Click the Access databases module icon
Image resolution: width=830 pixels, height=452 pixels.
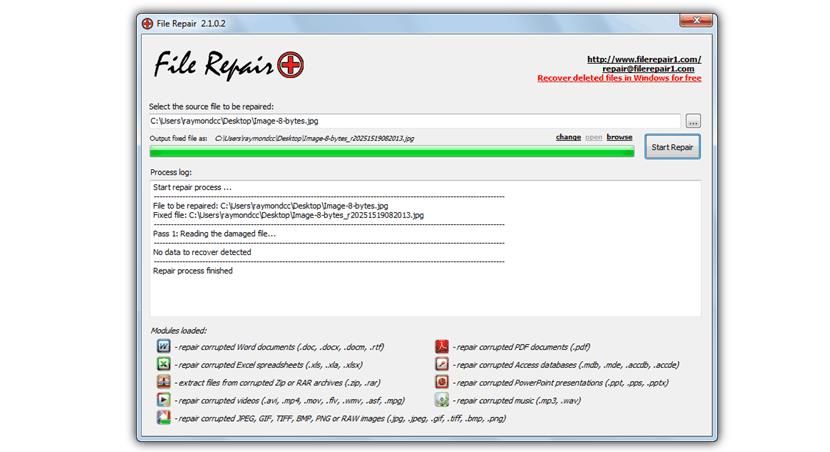[x=441, y=364]
